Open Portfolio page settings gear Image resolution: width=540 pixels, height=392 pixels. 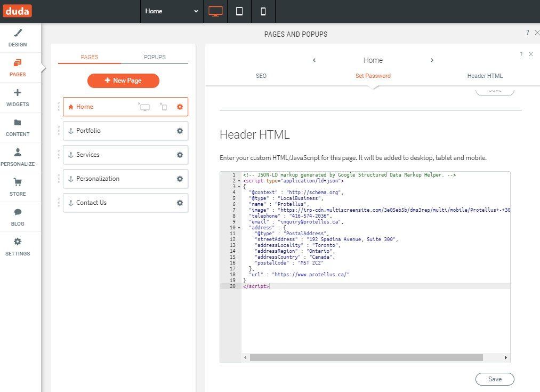click(180, 131)
